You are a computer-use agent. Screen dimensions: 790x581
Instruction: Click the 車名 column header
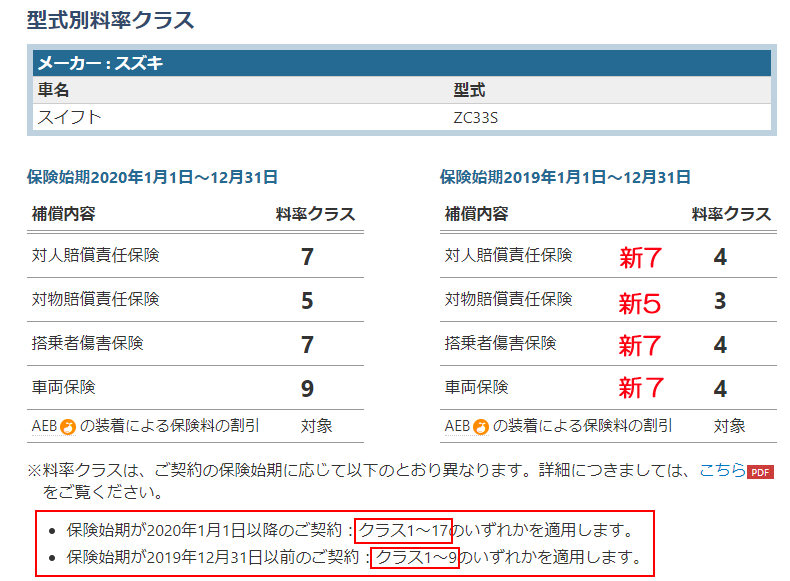tap(53, 90)
